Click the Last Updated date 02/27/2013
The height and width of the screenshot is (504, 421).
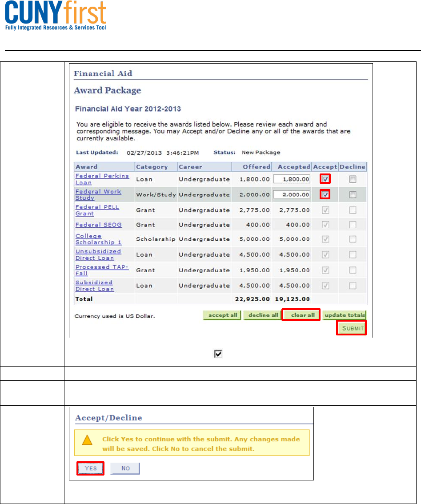tap(144, 153)
